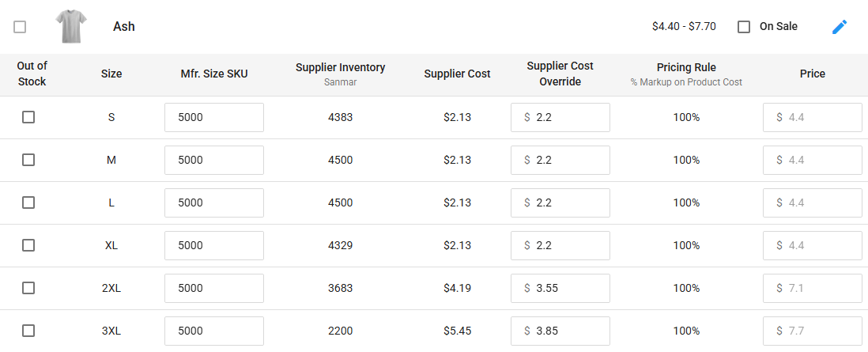Image resolution: width=868 pixels, height=352 pixels.
Task: Enable the On Sale checkbox
Action: (744, 27)
